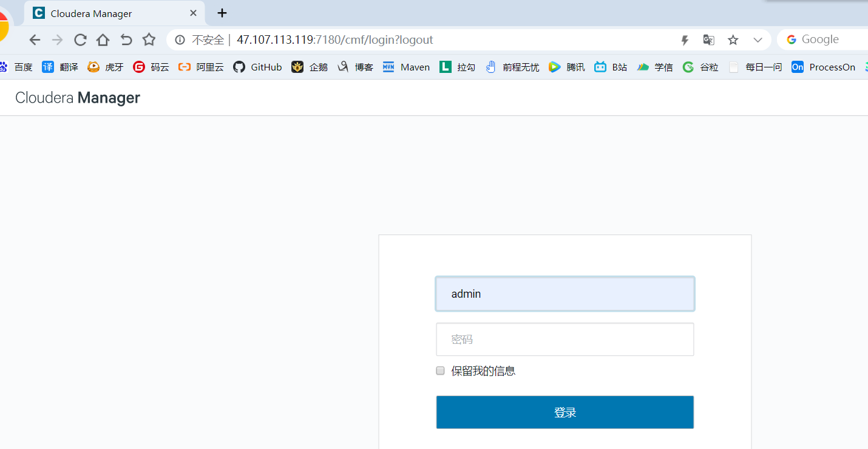Image resolution: width=868 pixels, height=449 pixels.
Task: Open the 虎牙 bookmark
Action: coord(106,67)
